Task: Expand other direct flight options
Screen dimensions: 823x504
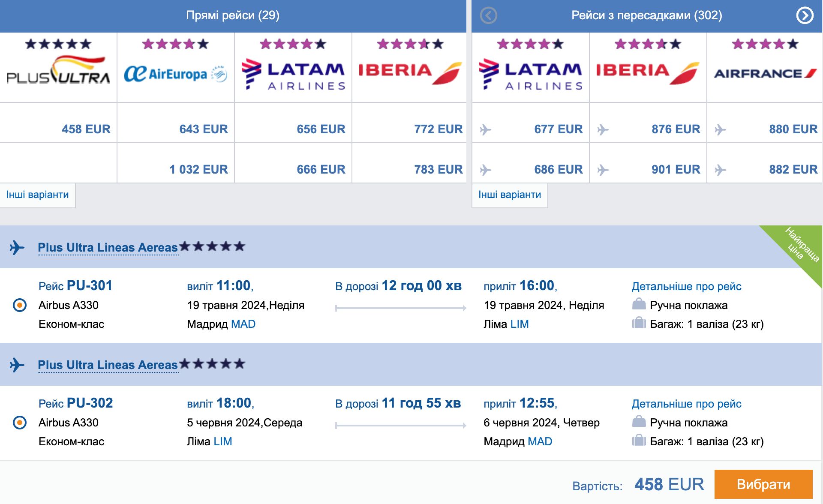Action: 37,195
